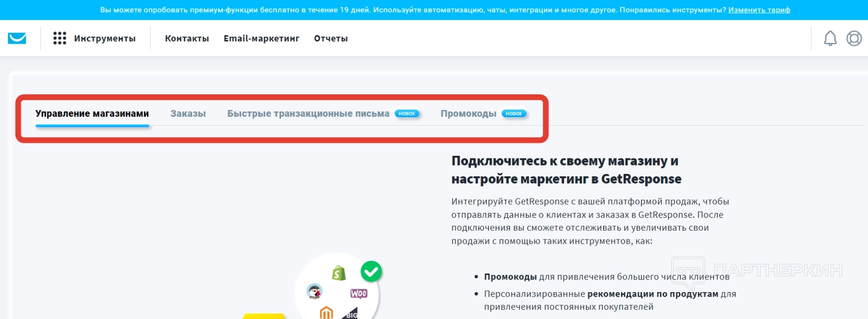Click heading Подключитесь к своему магазину
The height and width of the screenshot is (319, 868).
click(x=566, y=170)
